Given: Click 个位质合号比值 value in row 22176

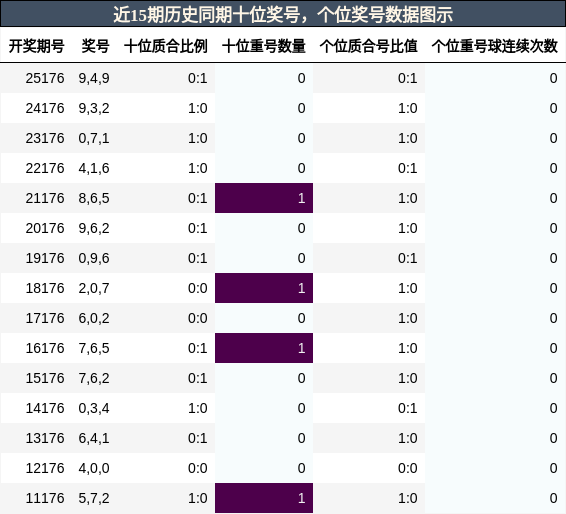Looking at the screenshot, I should [408, 168].
